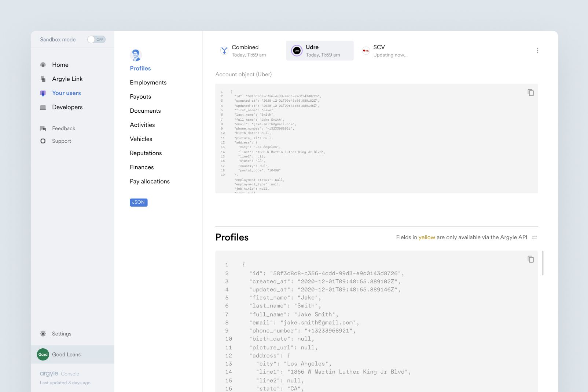Click the "phone_number" line in Profiles JSON
This screenshot has height=392, width=588.
click(302, 331)
